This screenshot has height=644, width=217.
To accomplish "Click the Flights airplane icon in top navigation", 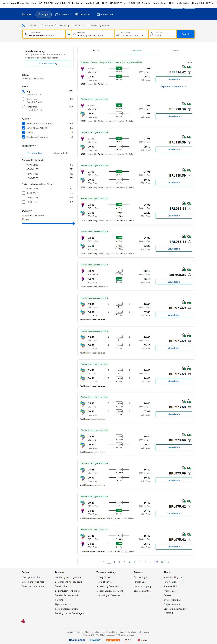I will point(39,14).
